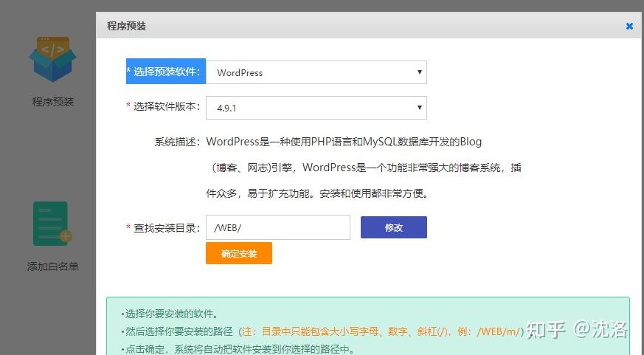Click the hint 点击确定，系统将自动把软件安装
This screenshot has width=644, height=355.
click(x=238, y=349)
